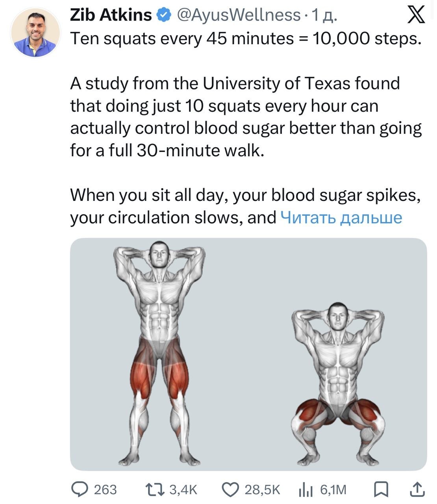Click the share upload icon
The height and width of the screenshot is (504, 437).
417,489
